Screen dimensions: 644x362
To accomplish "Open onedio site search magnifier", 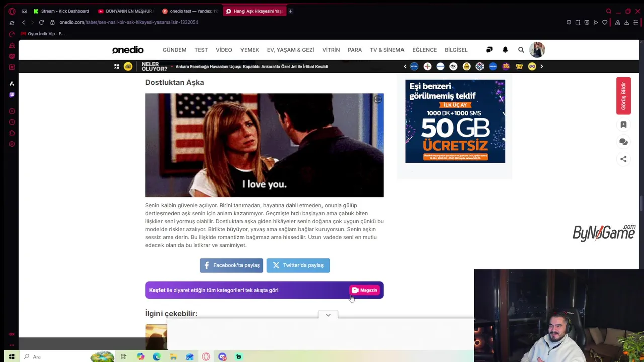I will [521, 50].
